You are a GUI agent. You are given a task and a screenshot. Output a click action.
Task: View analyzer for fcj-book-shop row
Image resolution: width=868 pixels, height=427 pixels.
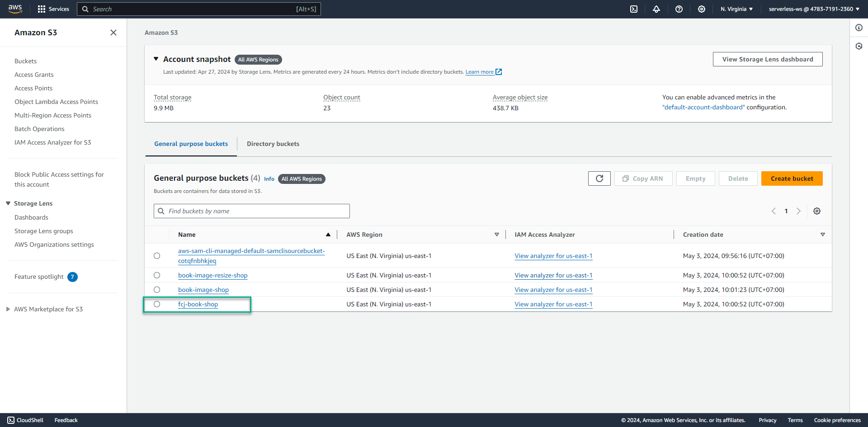(553, 304)
